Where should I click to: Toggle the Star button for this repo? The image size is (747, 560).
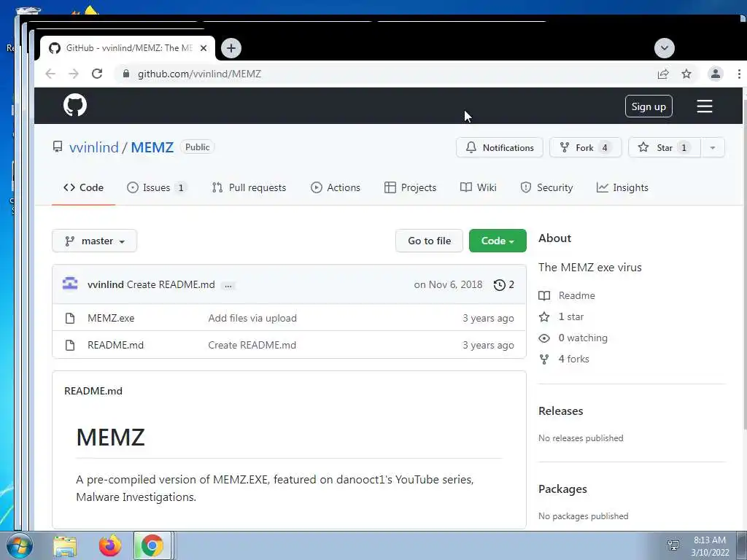pyautogui.click(x=665, y=147)
